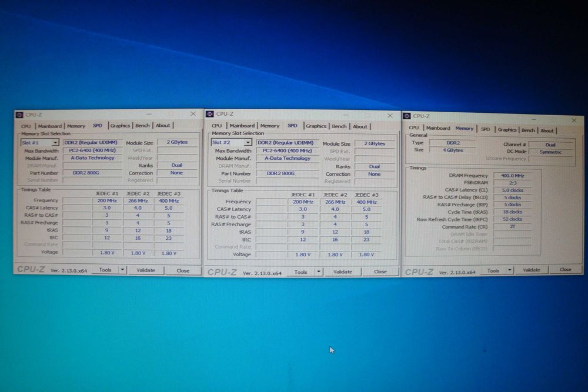Open the Graphics tab in the right window
Screen dimensions: 588x392
pyautogui.click(x=507, y=130)
